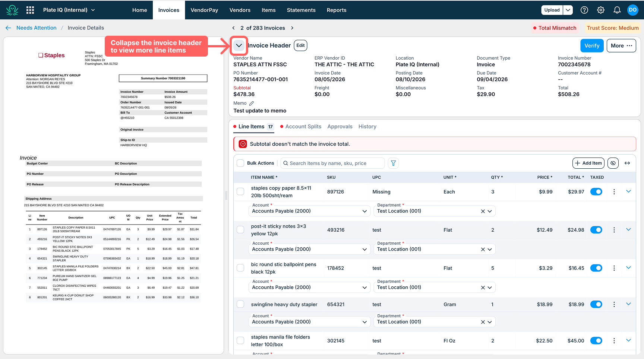This screenshot has width=644, height=359.
Task: Click the Verify button
Action: click(592, 46)
